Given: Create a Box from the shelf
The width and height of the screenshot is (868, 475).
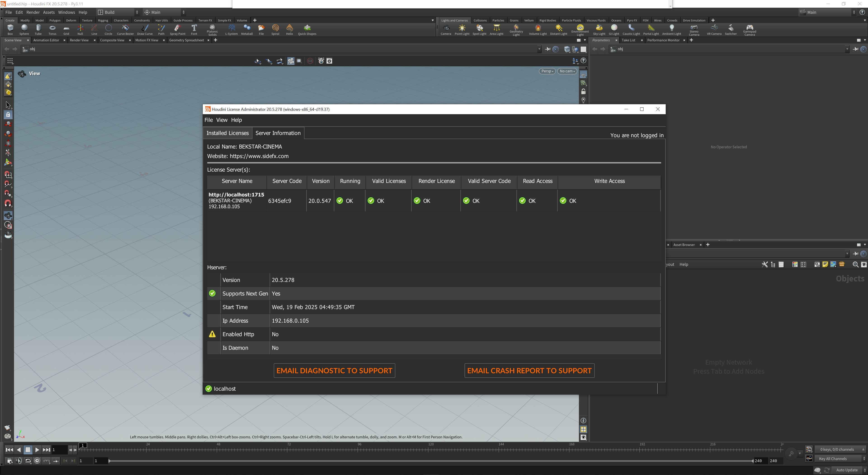Looking at the screenshot, I should click(x=10, y=30).
